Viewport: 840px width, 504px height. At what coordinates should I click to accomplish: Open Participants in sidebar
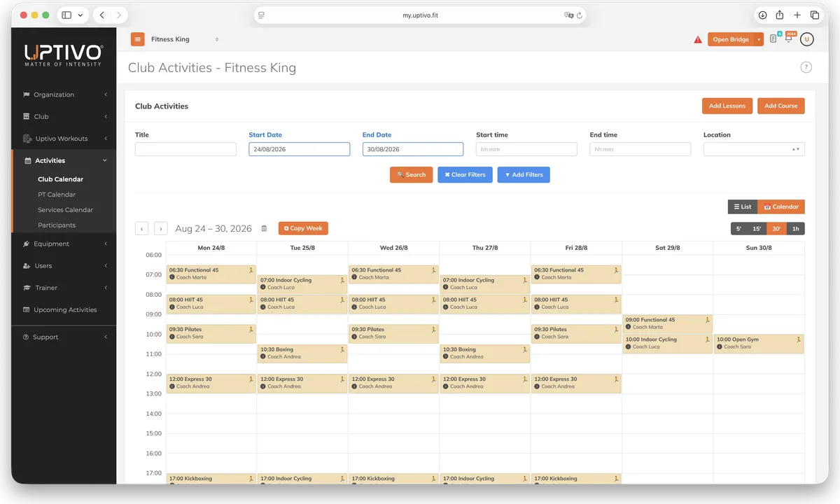point(57,225)
